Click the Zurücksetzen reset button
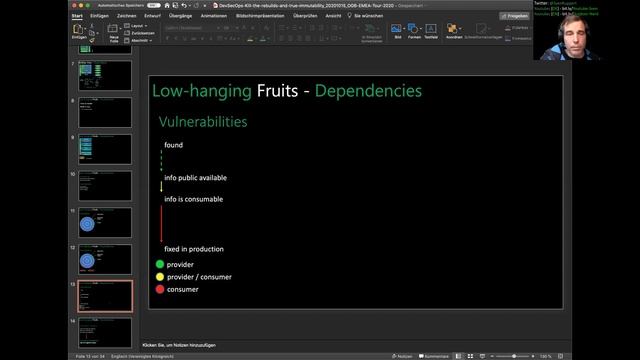The height and width of the screenshot is (360, 640). [139, 33]
